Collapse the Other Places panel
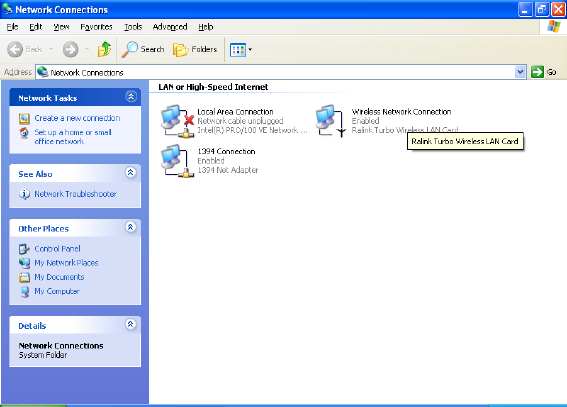Image resolution: width=567 pixels, height=407 pixels. pyautogui.click(x=131, y=227)
